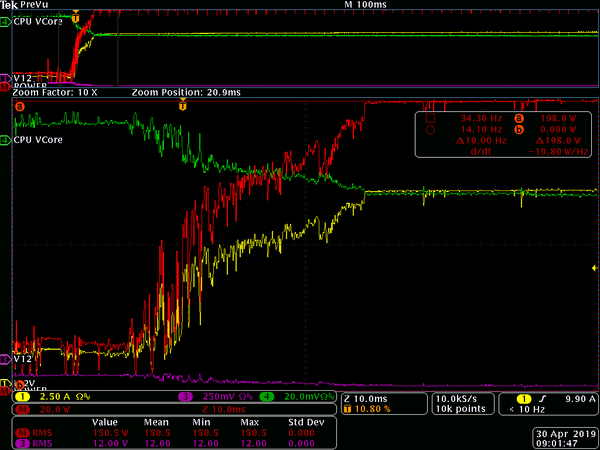
Task: Click the orange trigger T marker in zoom window
Action: click(x=183, y=105)
